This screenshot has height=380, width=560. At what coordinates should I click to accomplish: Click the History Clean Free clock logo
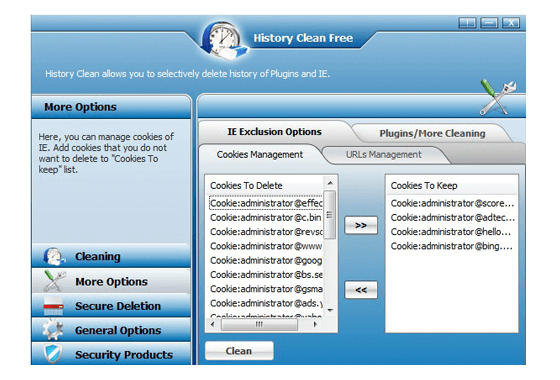(x=224, y=40)
